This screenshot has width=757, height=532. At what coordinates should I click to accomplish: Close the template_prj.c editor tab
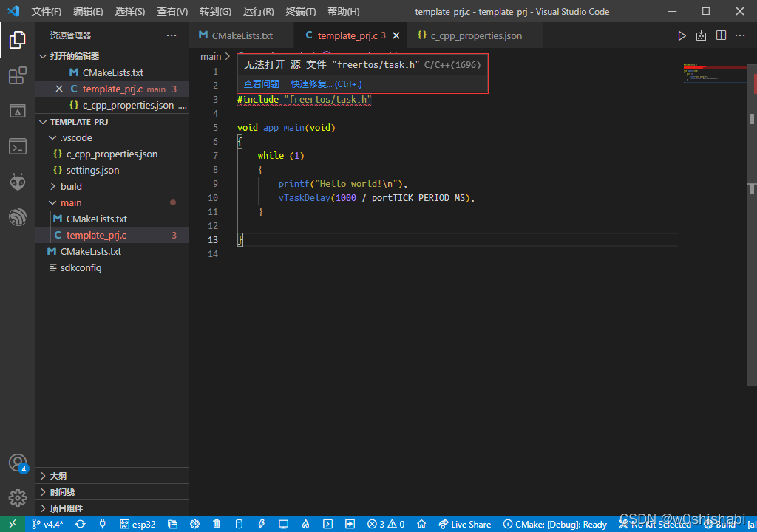coord(396,35)
